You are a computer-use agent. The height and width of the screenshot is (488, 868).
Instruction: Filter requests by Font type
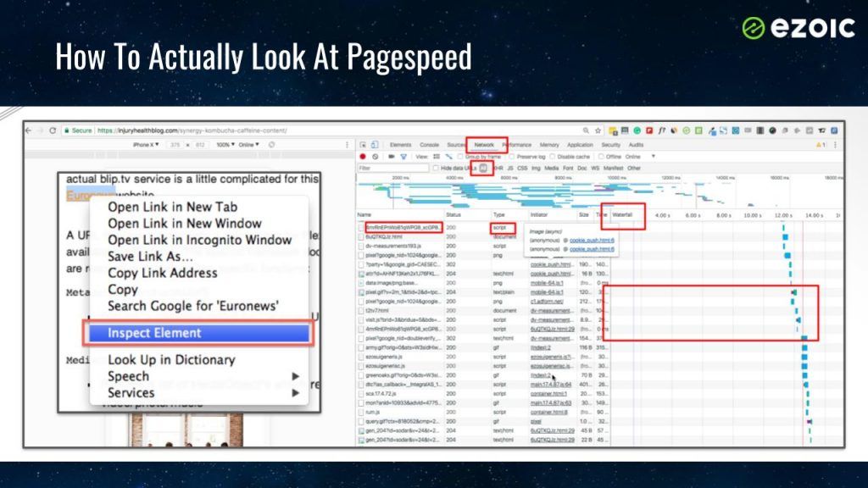[x=568, y=168]
